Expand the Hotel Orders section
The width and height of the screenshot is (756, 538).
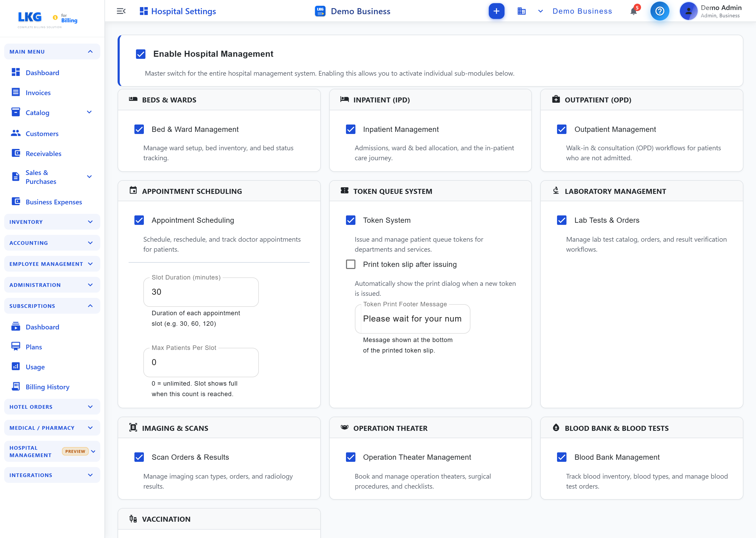[x=52, y=407]
